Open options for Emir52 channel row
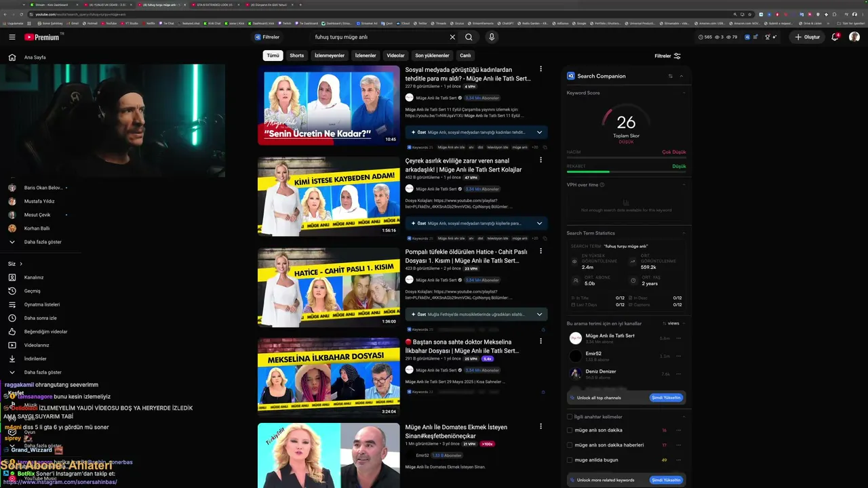 click(x=678, y=356)
